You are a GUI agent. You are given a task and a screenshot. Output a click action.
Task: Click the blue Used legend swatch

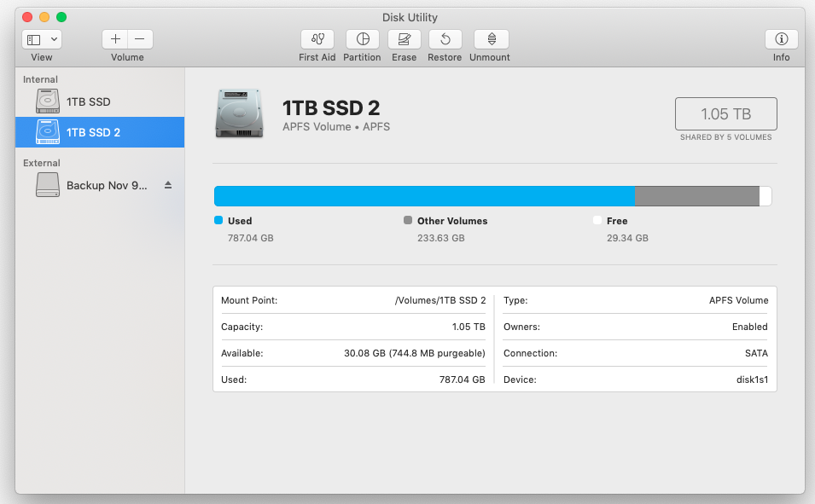pyautogui.click(x=218, y=220)
